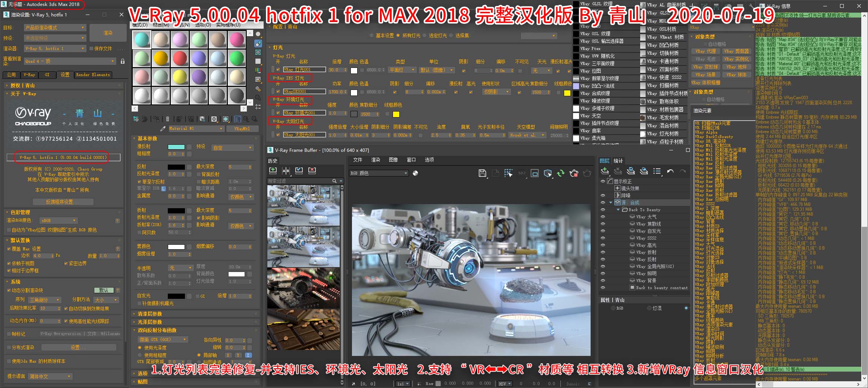This screenshot has height=388, width=868.
Task: Open the 文件 menu in Frame Buffer
Action: [358, 160]
